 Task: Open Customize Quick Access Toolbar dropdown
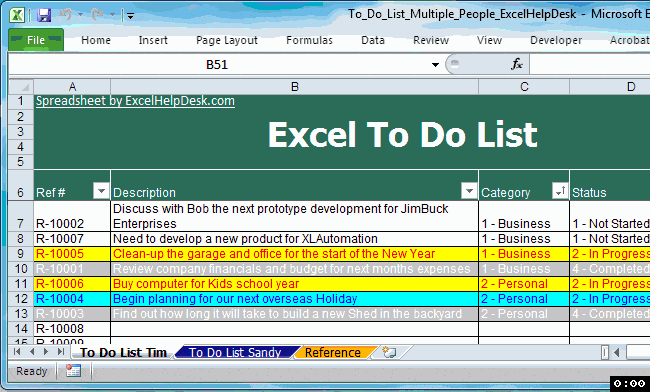[x=131, y=16]
